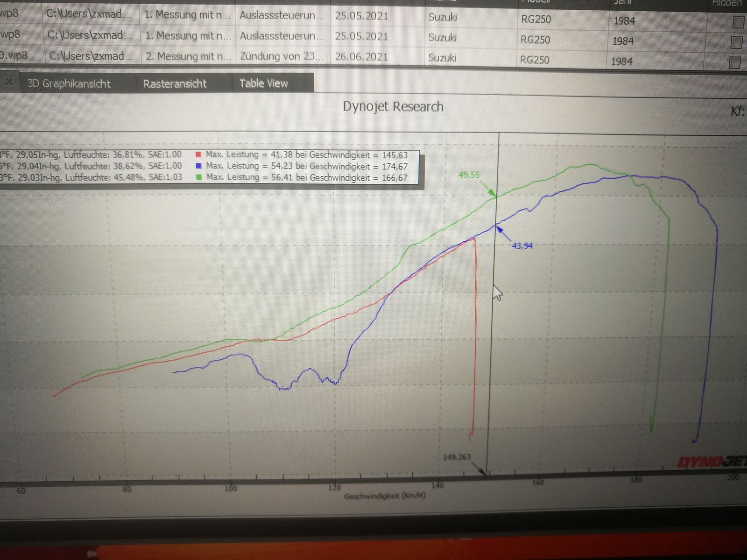The height and width of the screenshot is (560, 747).
Task: Click the blue legend square for 54,23
Action: (x=199, y=166)
